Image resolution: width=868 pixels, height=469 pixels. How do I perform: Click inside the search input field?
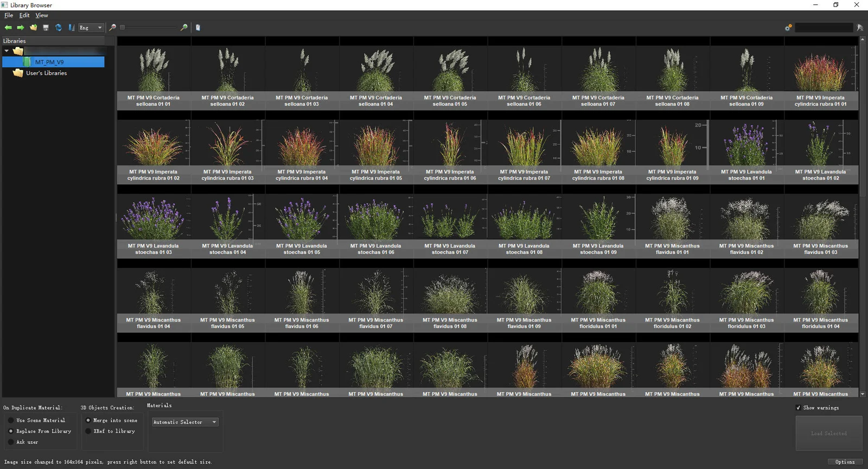(x=824, y=28)
